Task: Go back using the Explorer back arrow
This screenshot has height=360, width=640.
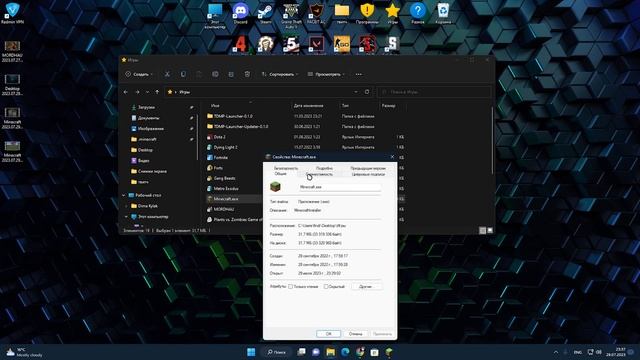Action: (x=126, y=92)
